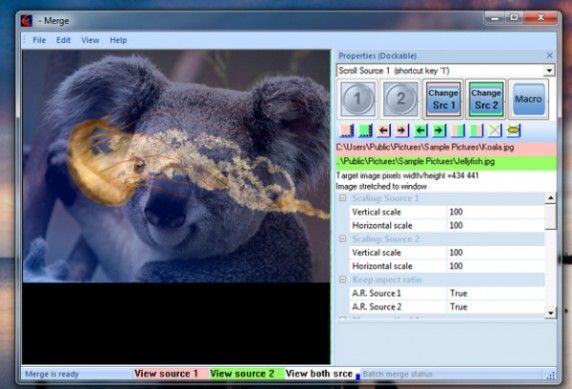The width and height of the screenshot is (572, 389).
Task: Toggle View source 1 in status bar
Action: 166,374
